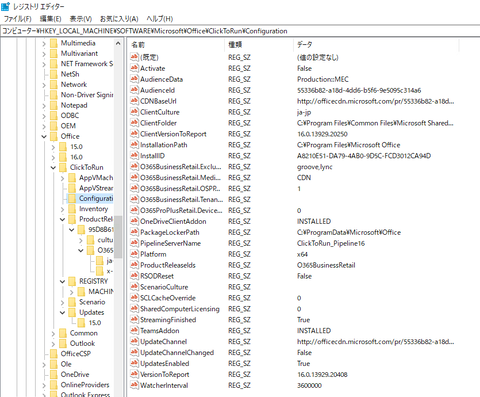The width and height of the screenshot is (480, 397).
Task: Click the string icon next to InstallationPath
Action: click(134, 145)
